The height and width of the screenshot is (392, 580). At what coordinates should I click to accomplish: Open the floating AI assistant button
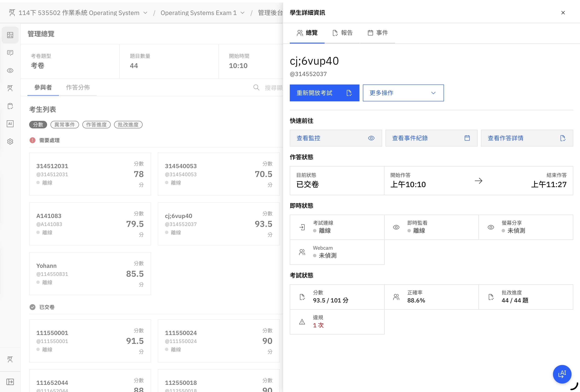[x=562, y=374]
